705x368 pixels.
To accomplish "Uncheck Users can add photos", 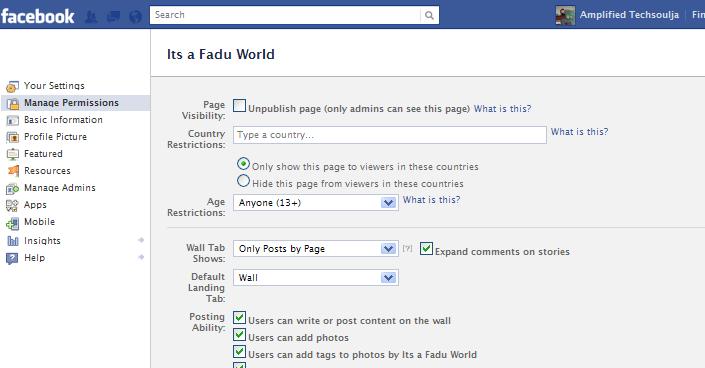I will (x=240, y=335).
